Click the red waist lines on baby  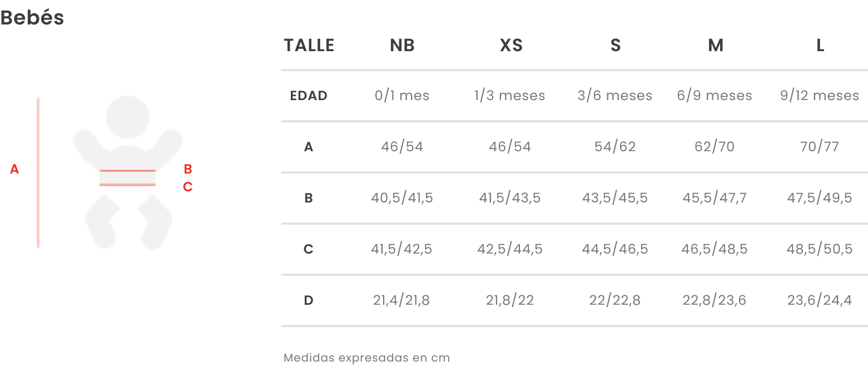tap(128, 177)
